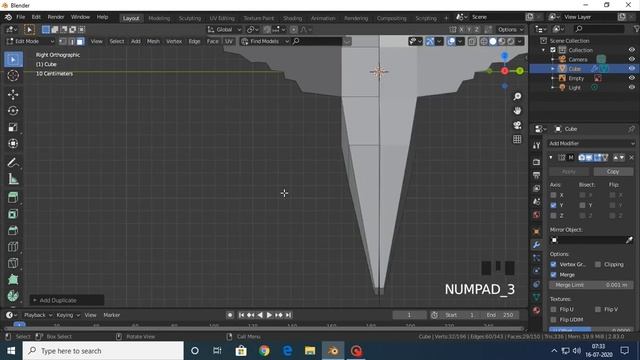
Task: Hide the Light object in outliner
Action: [631, 87]
